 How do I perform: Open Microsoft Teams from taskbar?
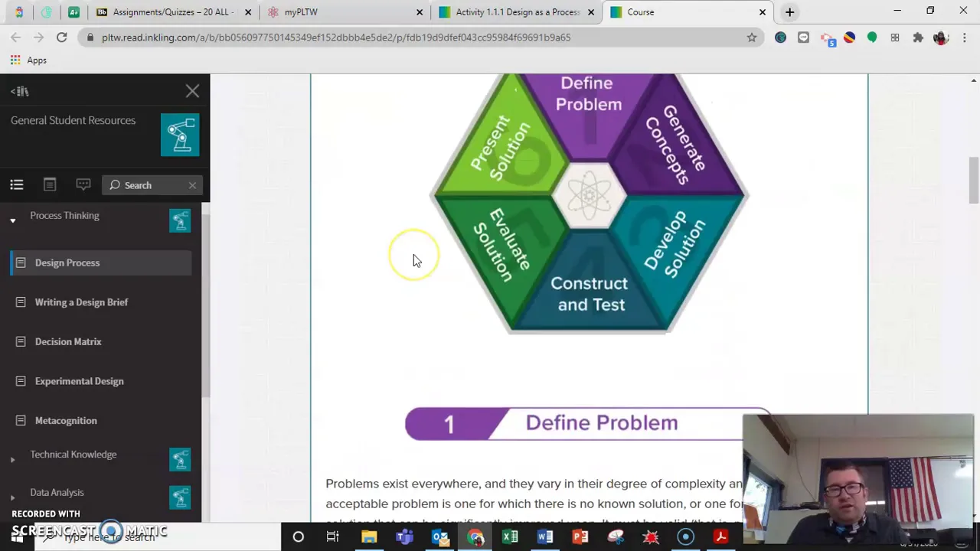click(x=404, y=537)
